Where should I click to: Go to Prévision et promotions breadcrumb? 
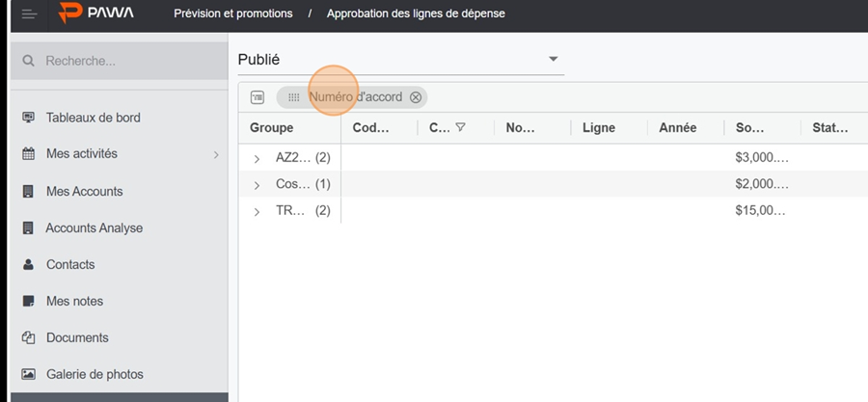coord(233,13)
